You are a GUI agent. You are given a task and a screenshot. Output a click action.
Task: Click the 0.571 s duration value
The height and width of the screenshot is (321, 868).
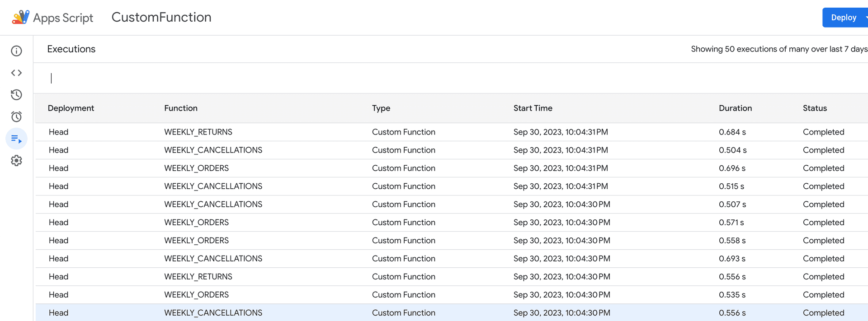tap(731, 222)
